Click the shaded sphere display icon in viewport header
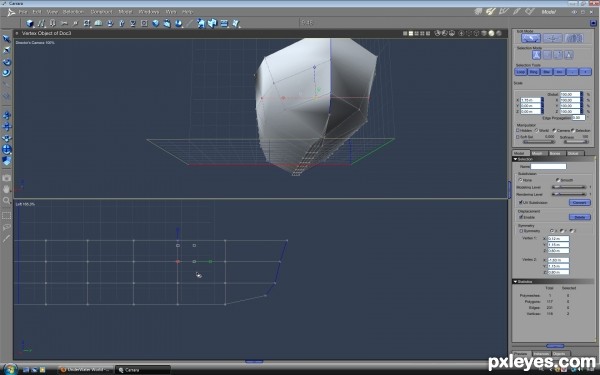Viewport: 600px width, 375px height. (491, 33)
